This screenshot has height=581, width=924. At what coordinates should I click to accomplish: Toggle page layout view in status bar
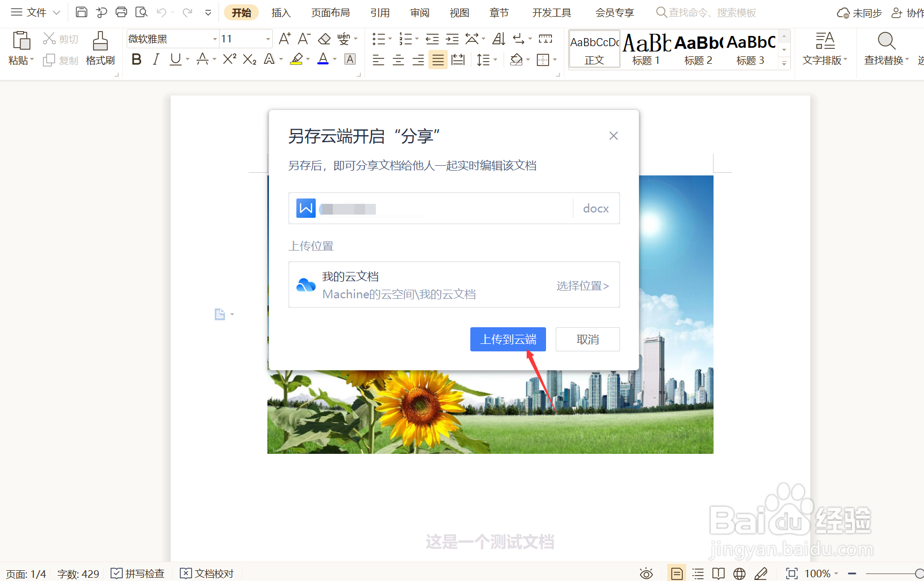tap(677, 573)
